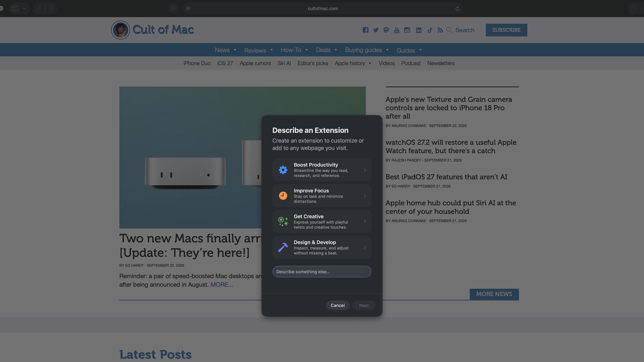This screenshot has height=362, width=644.
Task: Open the Apple home hub Siri AI headline
Action: [x=451, y=207]
